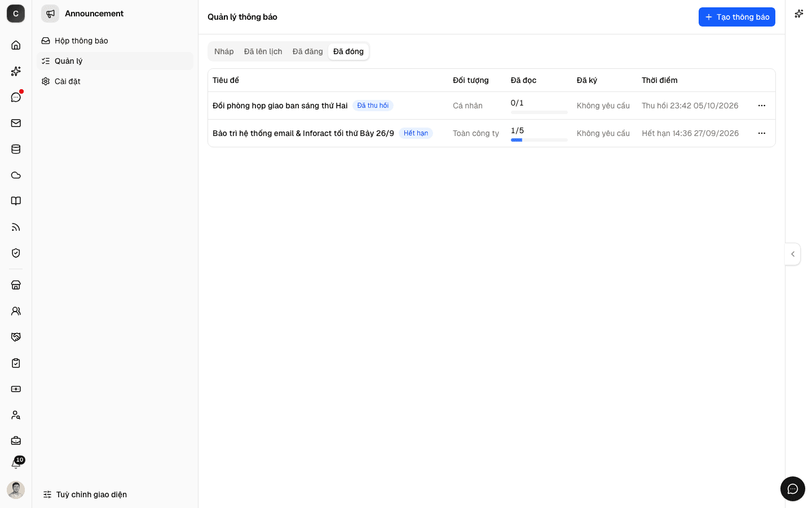
Task: Click the workspace logo C icon
Action: click(16, 14)
